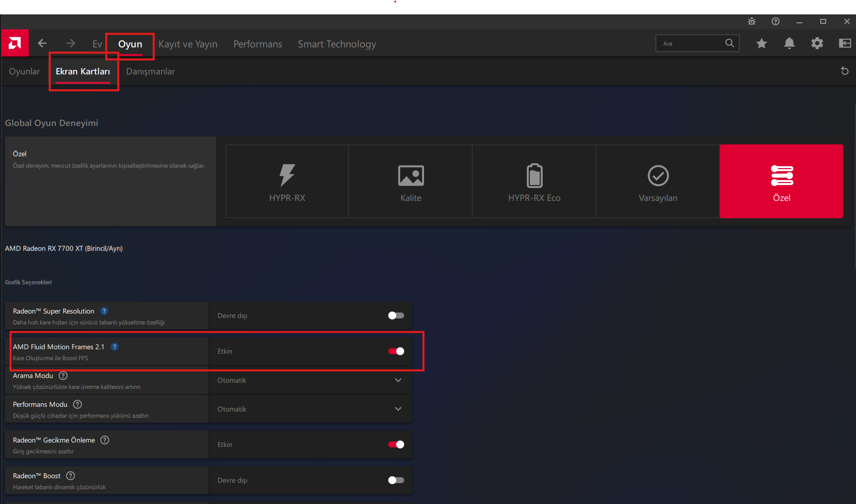
Task: Show help for Arama Modu
Action: coord(63,376)
